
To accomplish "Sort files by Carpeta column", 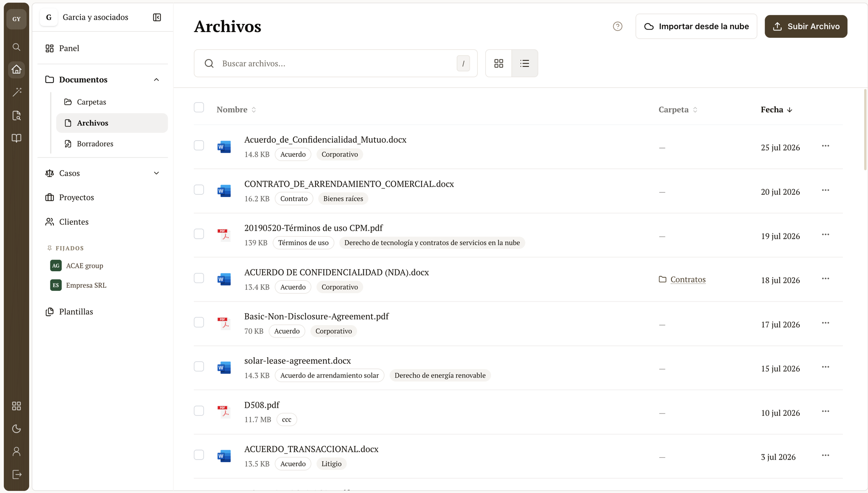I will tap(678, 110).
